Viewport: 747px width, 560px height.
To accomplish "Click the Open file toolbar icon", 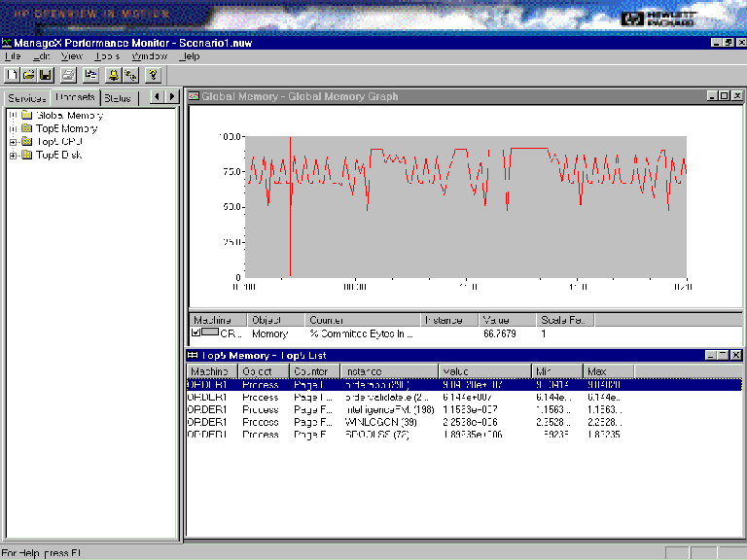I will [x=28, y=74].
